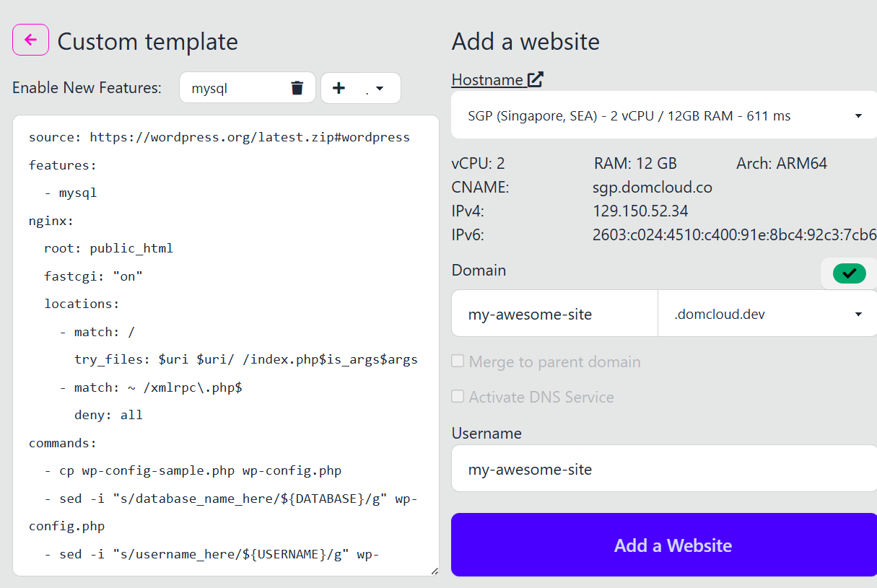Click the plus icon to add feature

[x=338, y=88]
